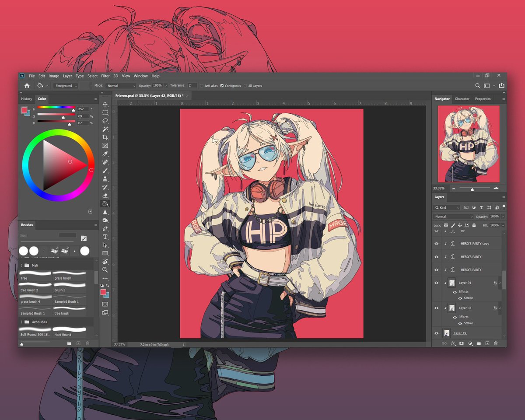
Task: Select the Magic Wand tool
Action: pos(105,129)
